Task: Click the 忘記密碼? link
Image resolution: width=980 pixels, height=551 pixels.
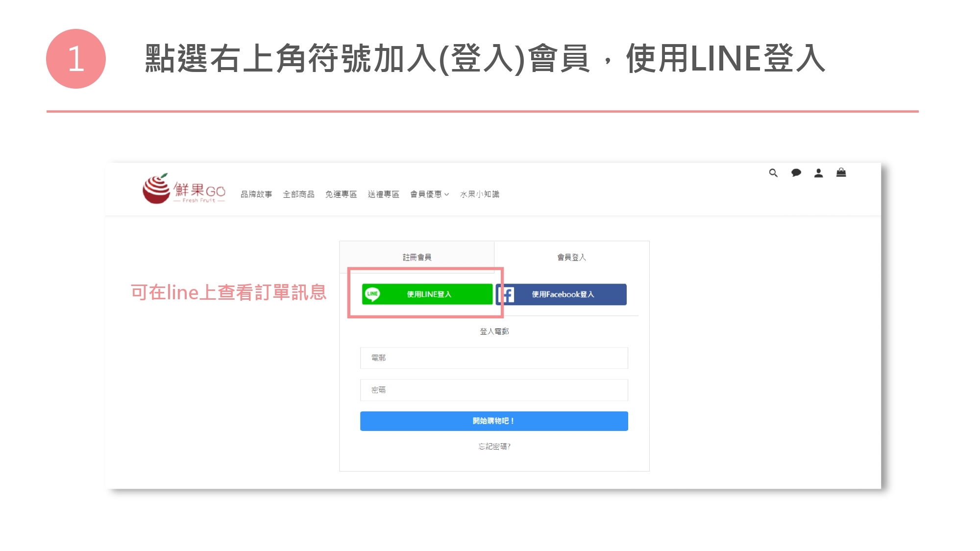Action: click(x=494, y=446)
